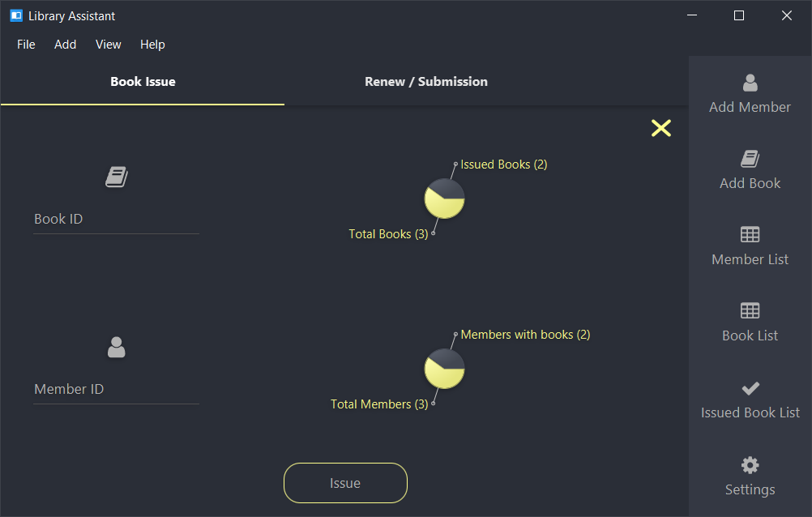Open the Book List table icon
The width and height of the screenshot is (812, 517).
750,311
